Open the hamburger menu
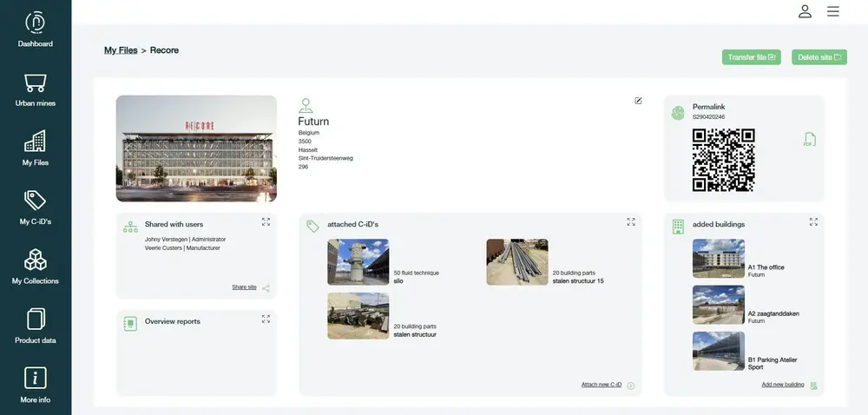The image size is (868, 415). tap(833, 11)
